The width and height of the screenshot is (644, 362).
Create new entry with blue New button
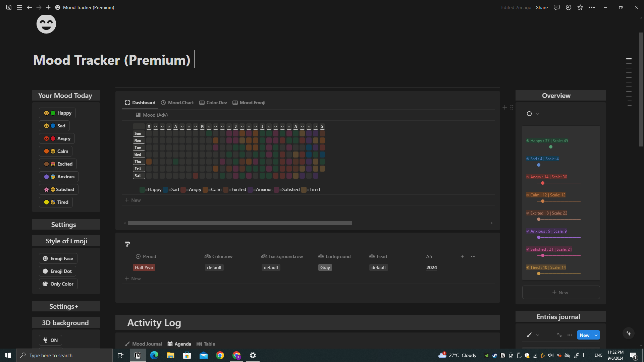tap(585, 335)
